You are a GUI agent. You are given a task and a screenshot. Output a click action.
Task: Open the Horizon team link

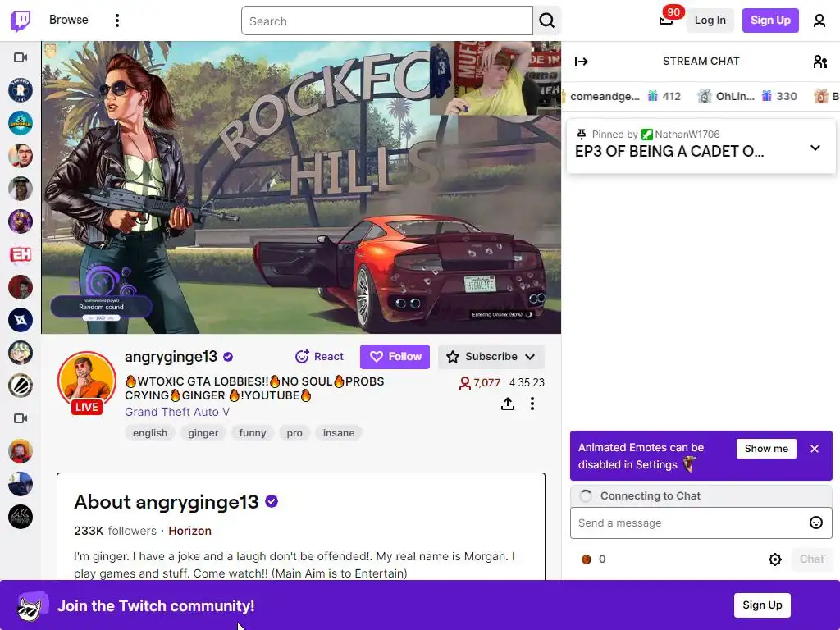[189, 531]
